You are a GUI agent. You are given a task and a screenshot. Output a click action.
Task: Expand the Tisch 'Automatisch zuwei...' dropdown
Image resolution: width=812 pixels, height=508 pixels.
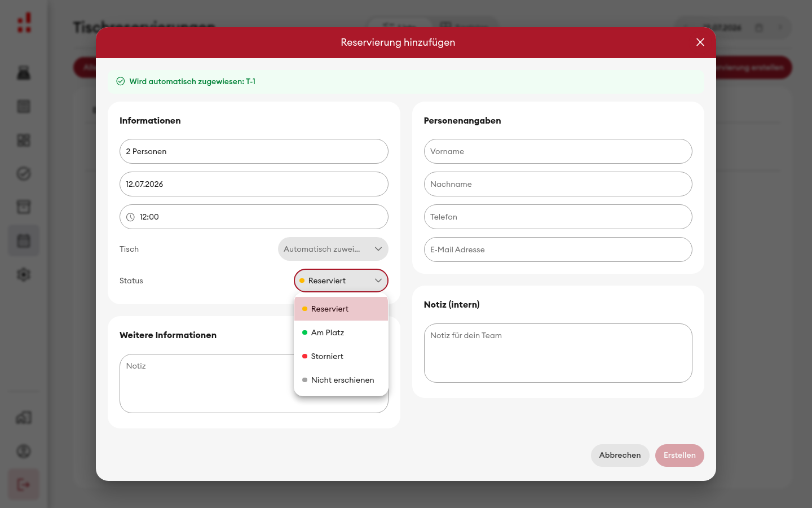point(333,249)
